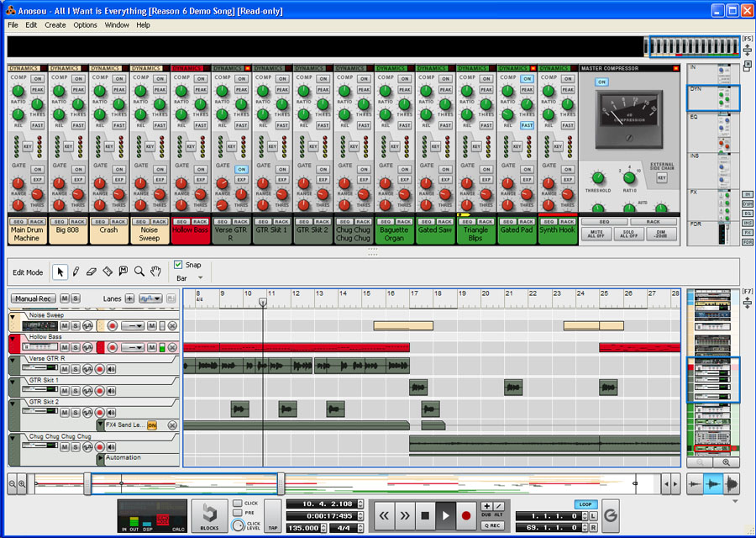Toggle FX4 Send Le... automation ON button
756x538 pixels.
point(152,425)
